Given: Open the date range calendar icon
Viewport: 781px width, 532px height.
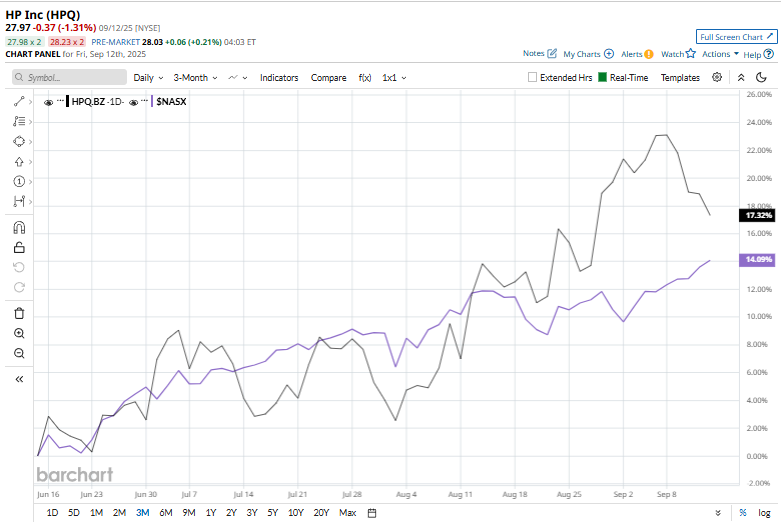Looking at the screenshot, I should 372,513.
